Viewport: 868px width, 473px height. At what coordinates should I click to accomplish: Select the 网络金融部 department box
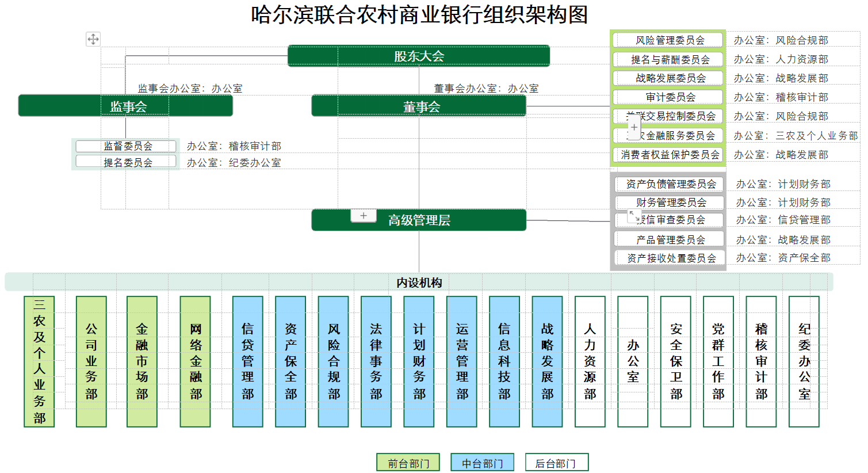pos(195,361)
